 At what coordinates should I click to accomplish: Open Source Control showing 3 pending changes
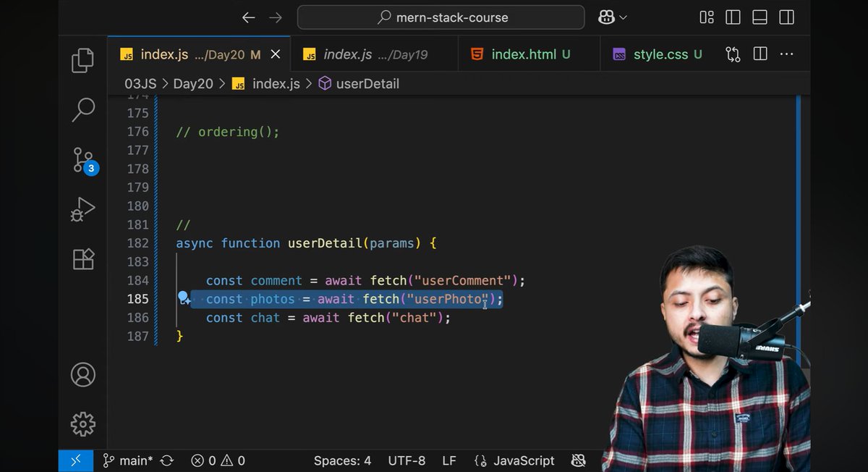[x=82, y=160]
